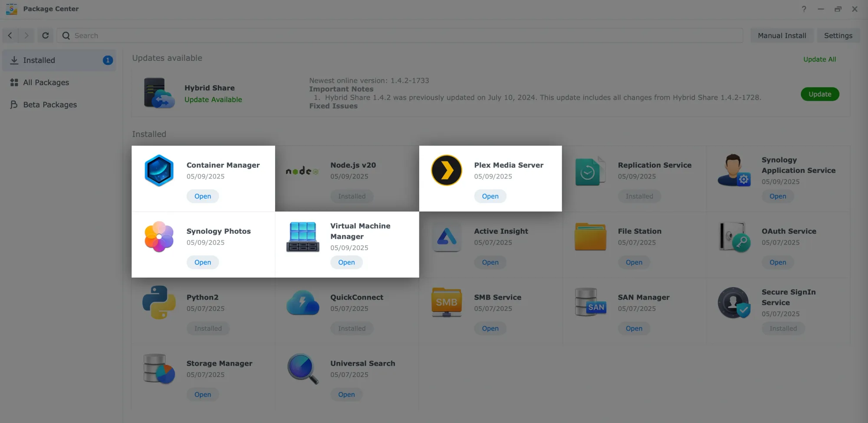Click the Synology Application Service icon
Viewport: 868px width, 423px height.
pos(734,170)
